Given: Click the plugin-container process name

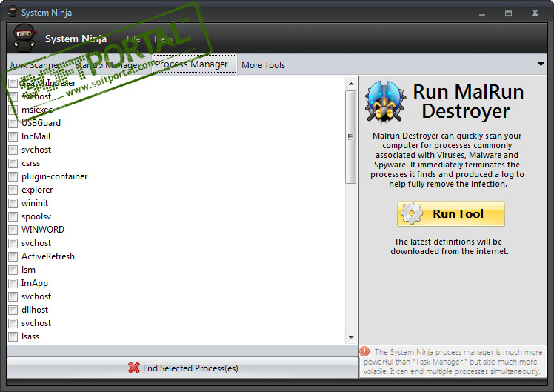Looking at the screenshot, I should 54,176.
